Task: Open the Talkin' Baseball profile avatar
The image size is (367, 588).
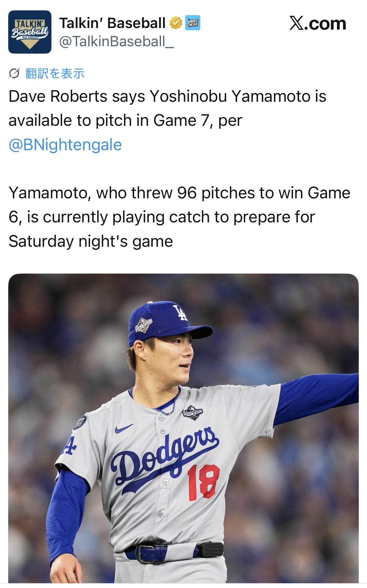Action: pyautogui.click(x=30, y=32)
